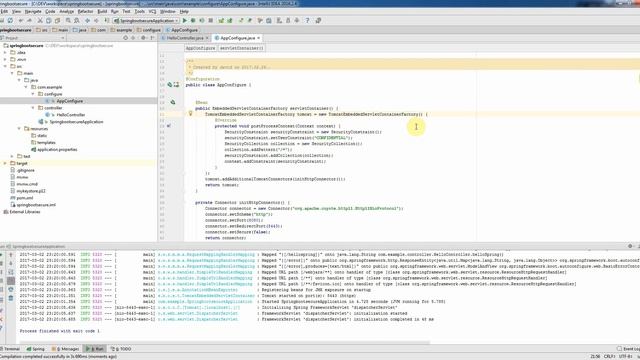Collapse the com.example package
This screenshot has width=640, height=360.
[26, 87]
